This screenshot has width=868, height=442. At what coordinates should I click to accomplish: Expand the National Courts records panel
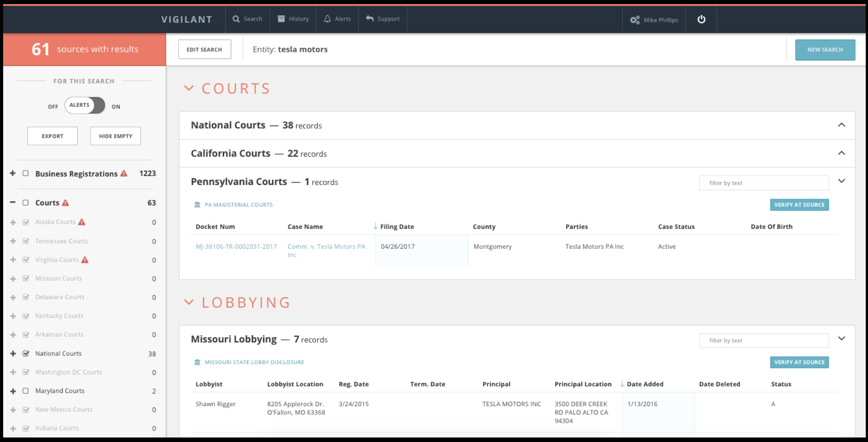pos(841,125)
